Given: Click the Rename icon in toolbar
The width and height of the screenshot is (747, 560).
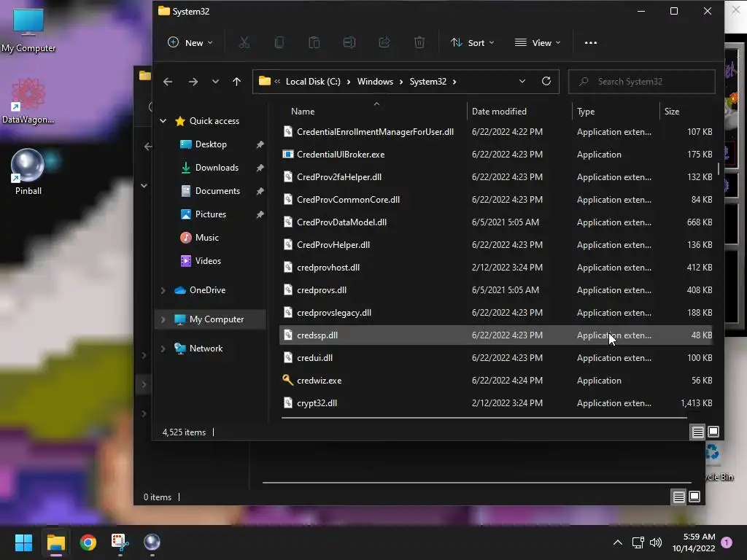Looking at the screenshot, I should click(349, 43).
